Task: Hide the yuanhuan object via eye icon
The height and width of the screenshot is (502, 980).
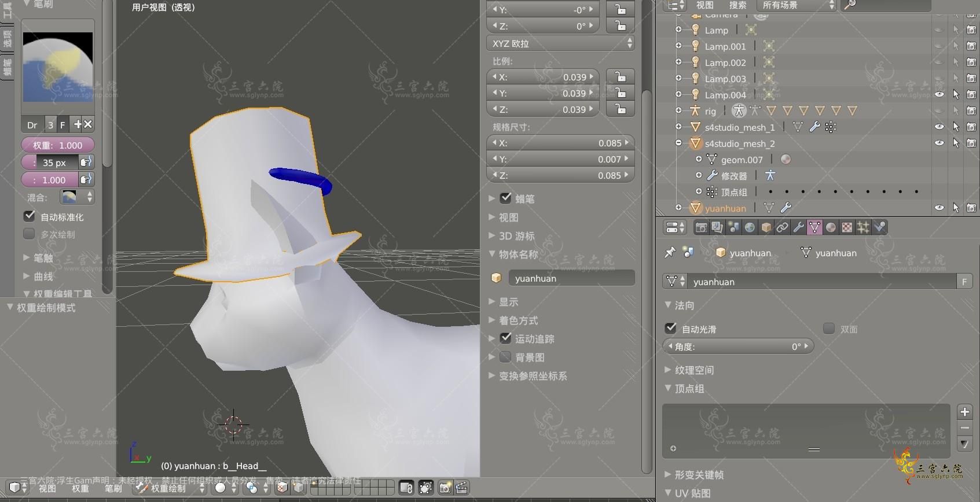Action: pos(939,208)
